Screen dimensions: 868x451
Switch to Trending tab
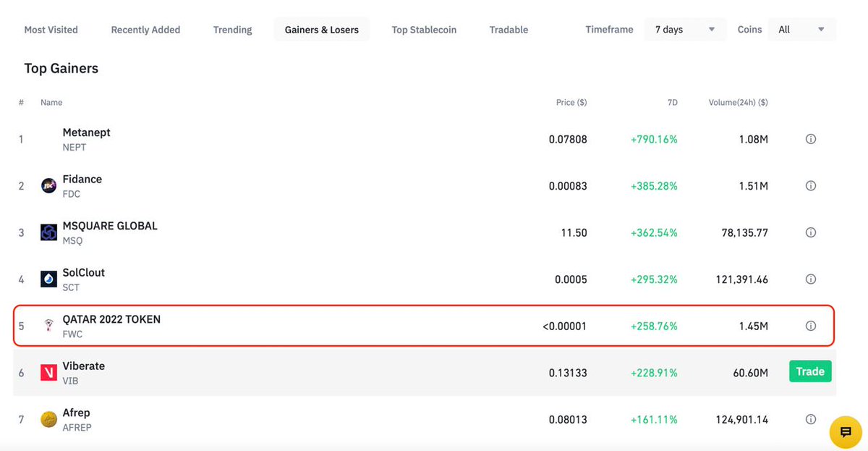coord(233,30)
